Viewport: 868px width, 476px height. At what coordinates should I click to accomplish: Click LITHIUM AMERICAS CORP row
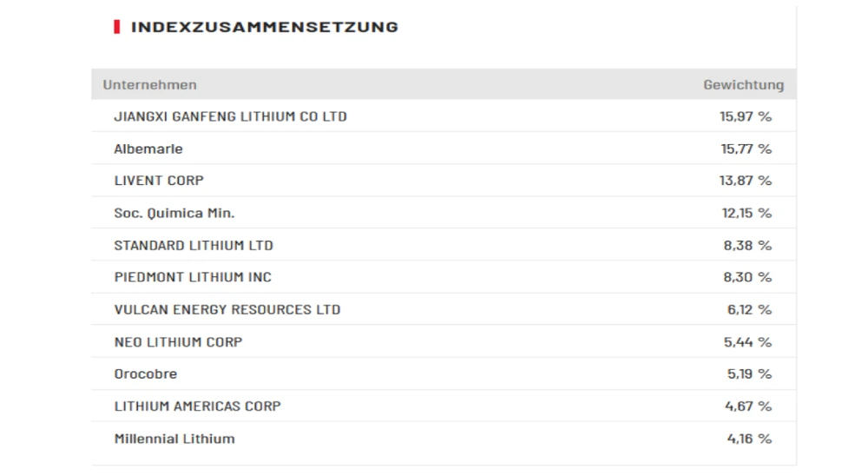click(197, 407)
